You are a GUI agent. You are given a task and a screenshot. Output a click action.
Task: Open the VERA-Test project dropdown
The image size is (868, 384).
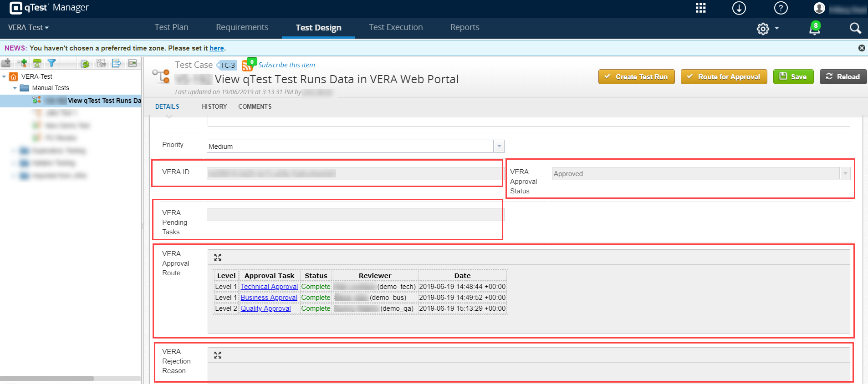coord(28,28)
